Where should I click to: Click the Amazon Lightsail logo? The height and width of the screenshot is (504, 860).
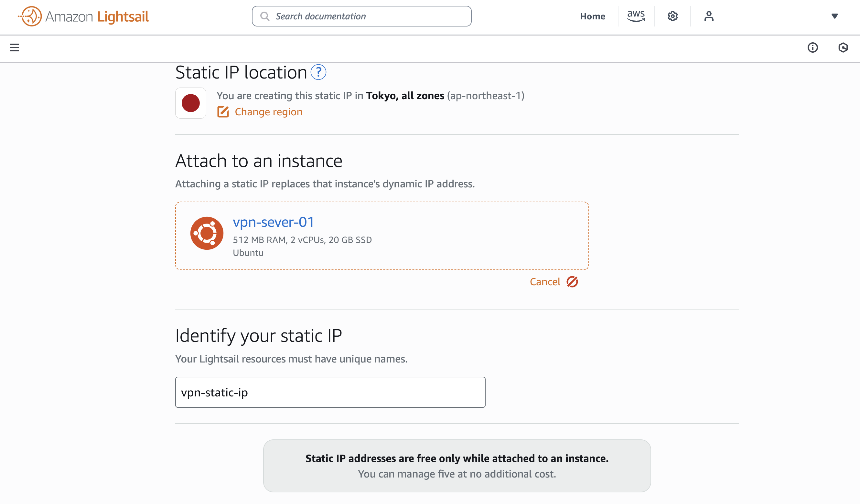click(83, 16)
